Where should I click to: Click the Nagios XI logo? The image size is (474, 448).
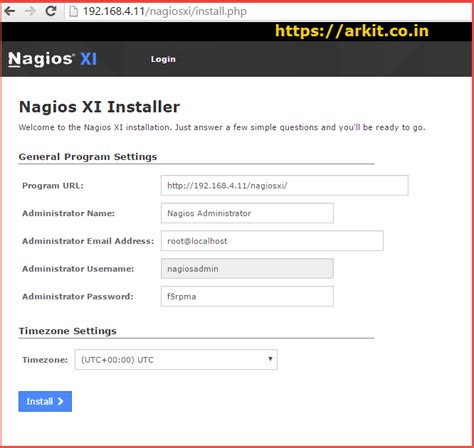(x=52, y=59)
